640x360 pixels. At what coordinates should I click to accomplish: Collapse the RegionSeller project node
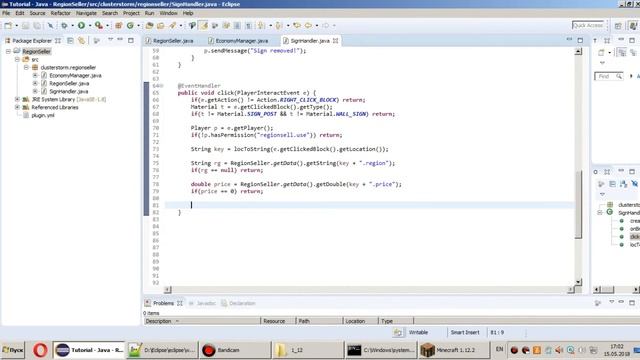8,51
